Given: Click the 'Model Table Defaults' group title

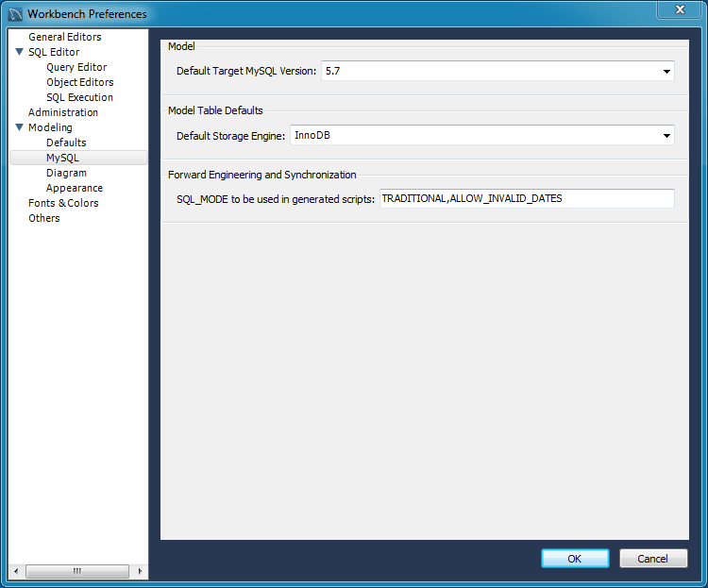Looking at the screenshot, I should [215, 110].
